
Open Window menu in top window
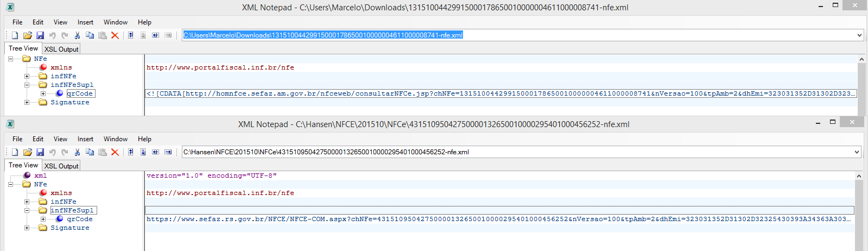(x=116, y=22)
